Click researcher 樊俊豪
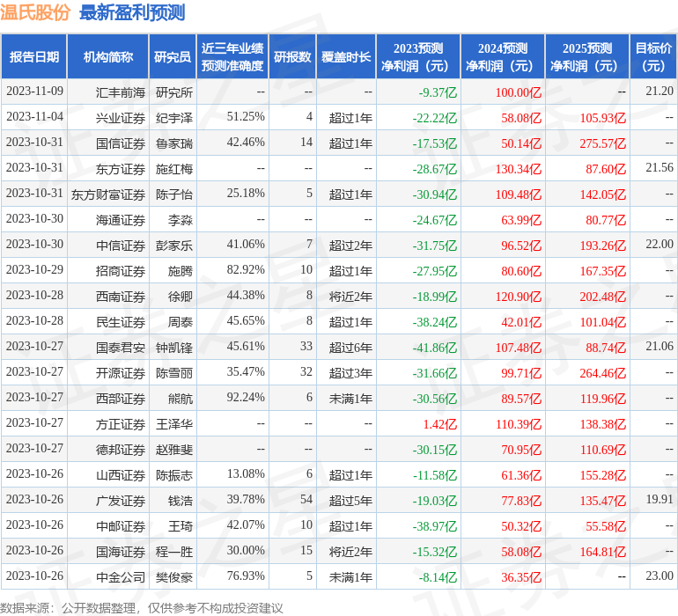This screenshot has height=616, width=678. (x=174, y=577)
